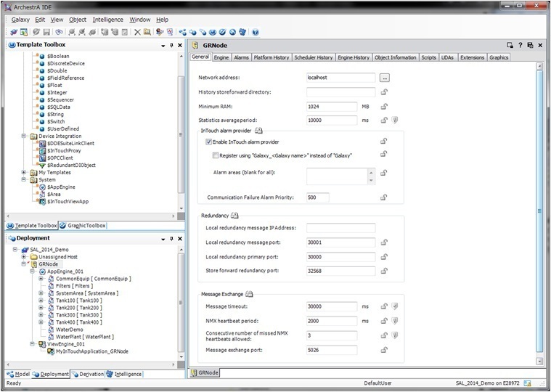Uncheck Enable InTouch alarm provider
551x392 pixels.
(x=209, y=142)
